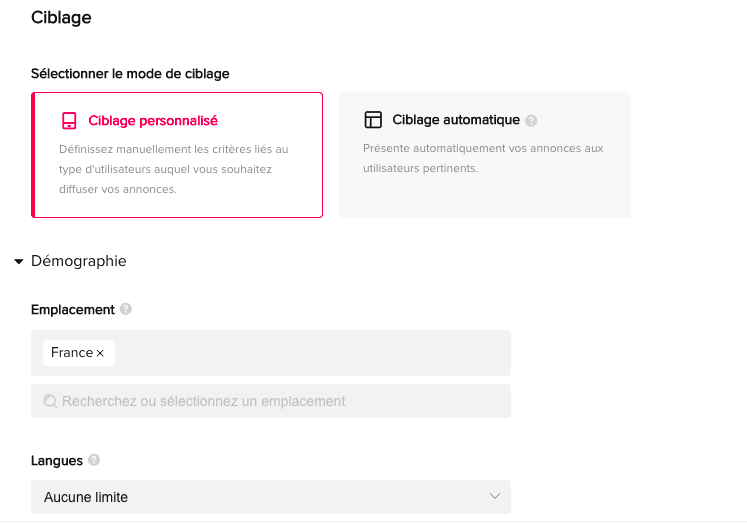Click the Emplacement field label
The width and height of the screenshot is (747, 524).
click(73, 310)
